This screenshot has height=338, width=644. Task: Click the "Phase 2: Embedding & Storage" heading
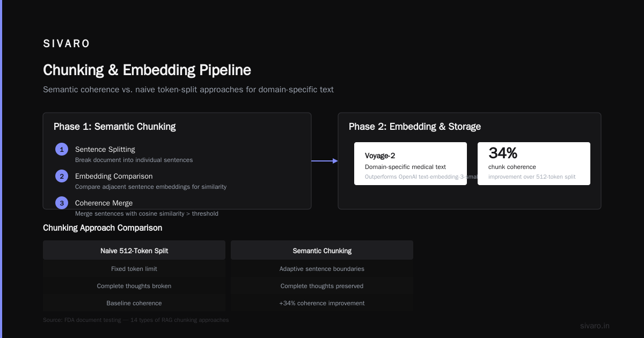point(415,127)
